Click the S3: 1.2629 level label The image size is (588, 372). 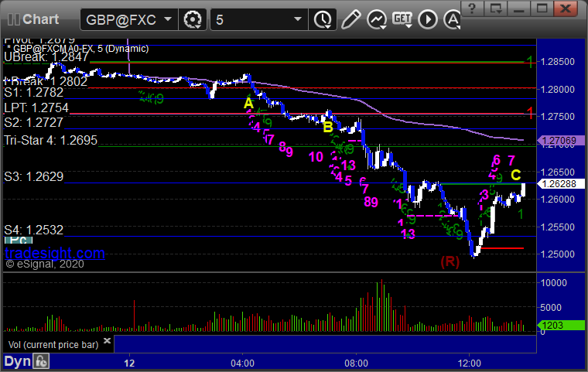(34, 176)
